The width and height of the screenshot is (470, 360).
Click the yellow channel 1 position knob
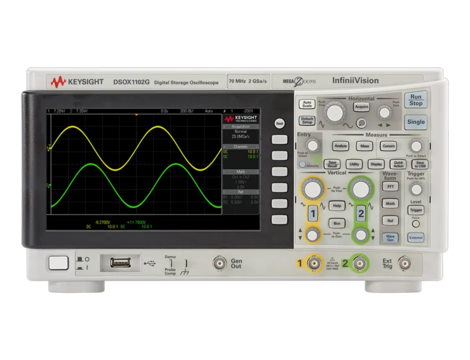313,235
